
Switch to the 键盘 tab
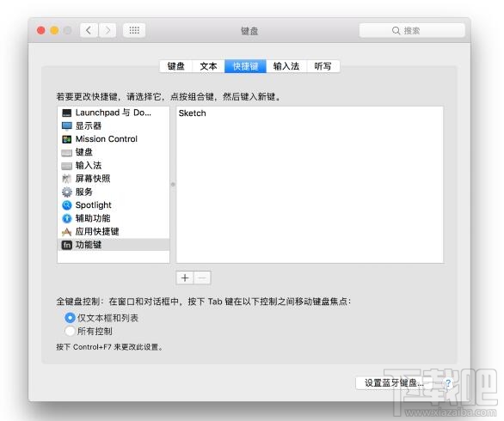pos(175,66)
